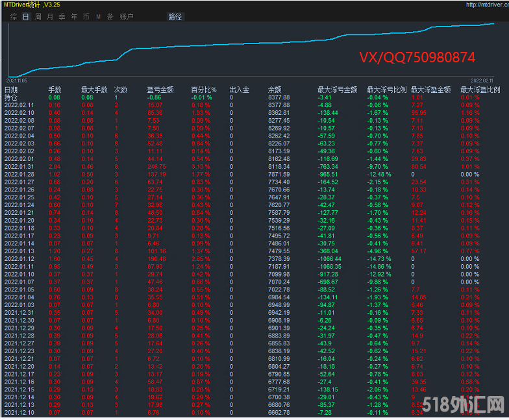Click the 最大浮亏金额 column header

pos(336,90)
